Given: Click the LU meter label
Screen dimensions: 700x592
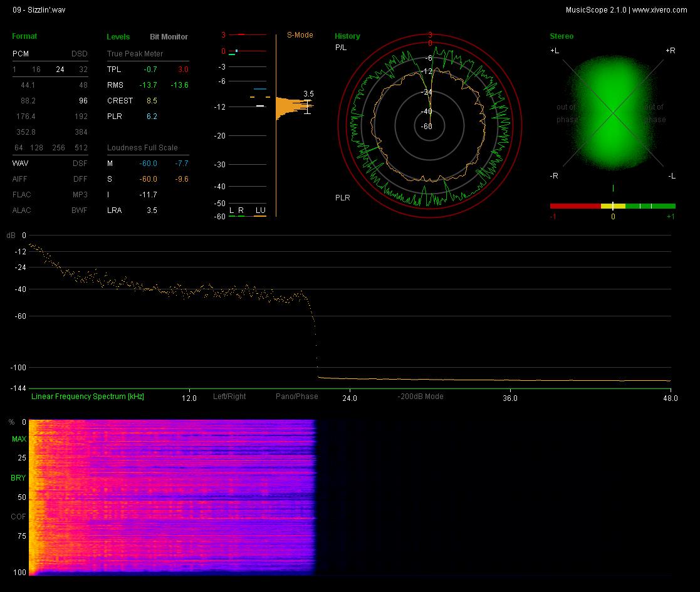Looking at the screenshot, I should 260,210.
